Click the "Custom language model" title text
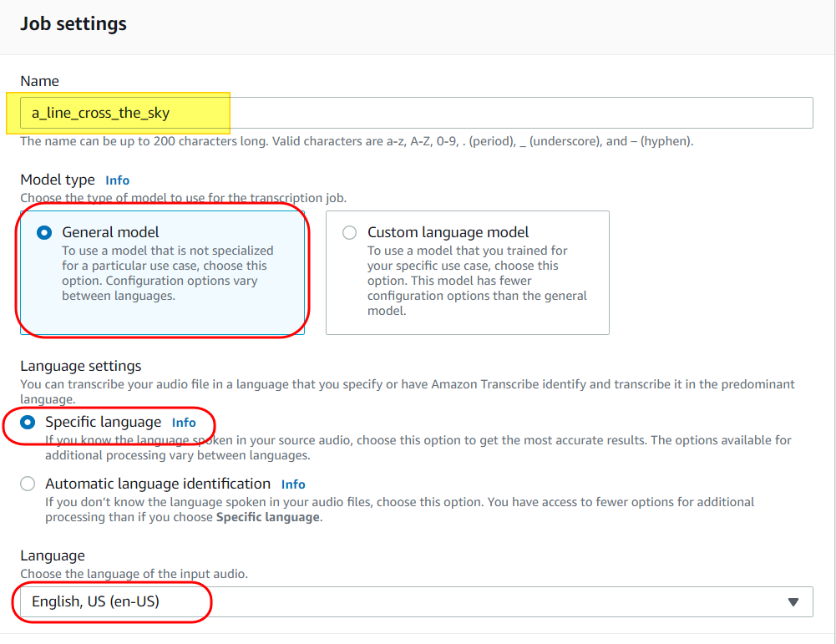Image resolution: width=836 pixels, height=644 pixels. coord(448,232)
